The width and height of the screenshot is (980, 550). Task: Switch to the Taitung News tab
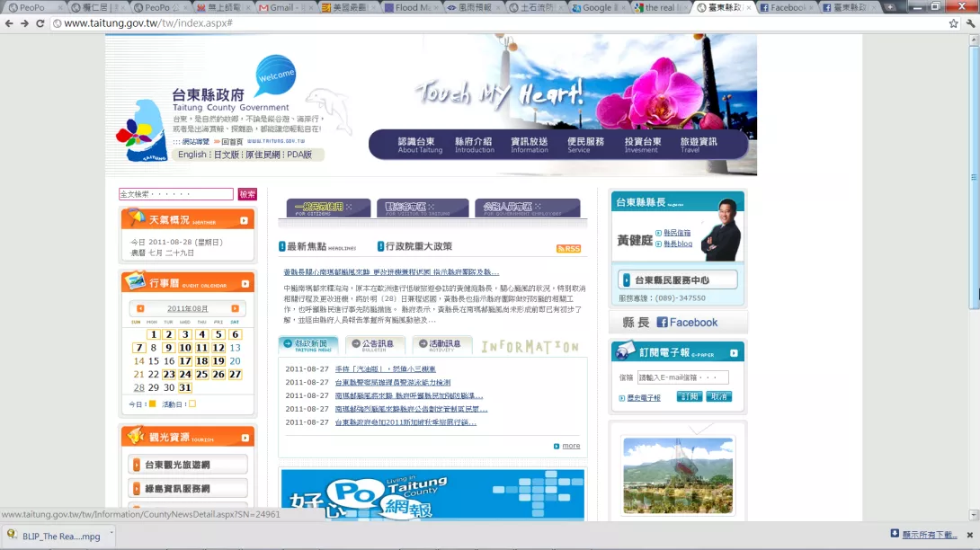(x=308, y=344)
